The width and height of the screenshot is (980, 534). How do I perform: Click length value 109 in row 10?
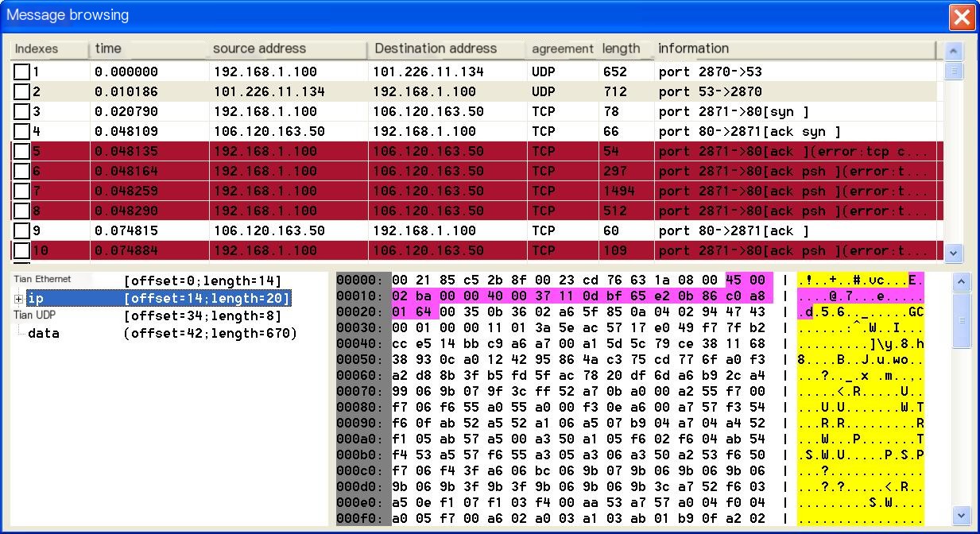pos(615,251)
